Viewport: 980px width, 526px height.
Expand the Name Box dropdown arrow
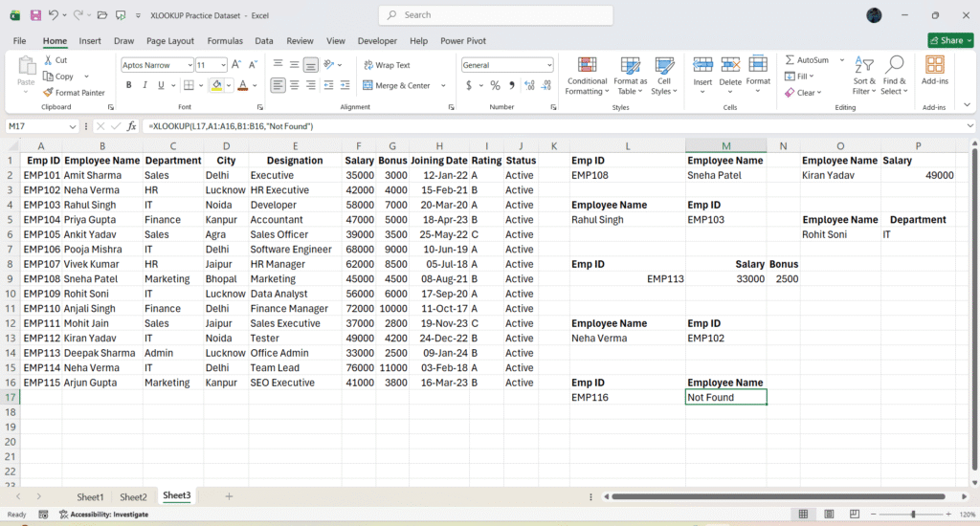point(72,126)
